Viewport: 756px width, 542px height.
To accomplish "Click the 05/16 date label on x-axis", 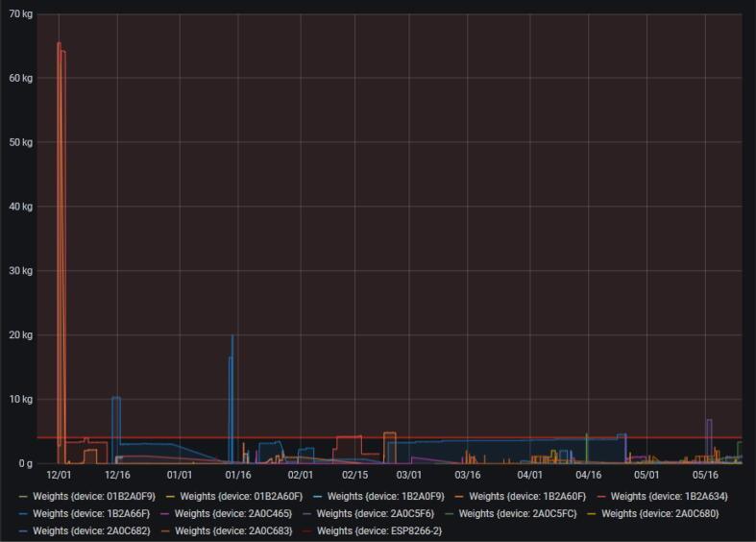I will pyautogui.click(x=705, y=475).
